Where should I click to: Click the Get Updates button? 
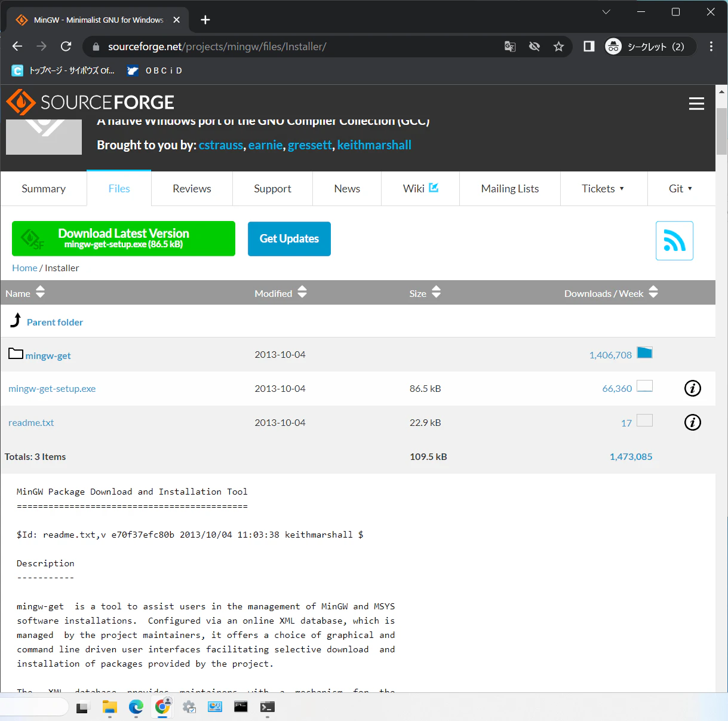point(289,238)
